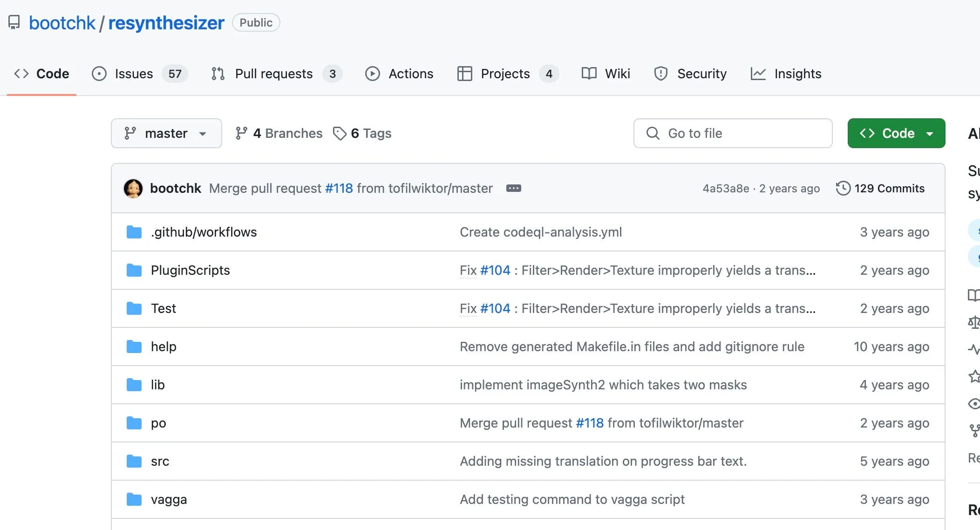This screenshot has width=980, height=530.
Task: Open the vagga folder
Action: [x=169, y=499]
